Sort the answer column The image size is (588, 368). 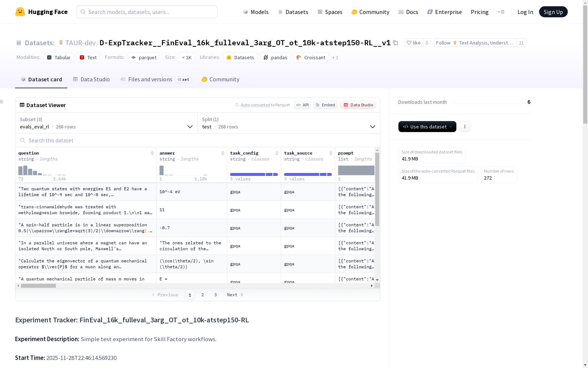pyautogui.click(x=223, y=153)
